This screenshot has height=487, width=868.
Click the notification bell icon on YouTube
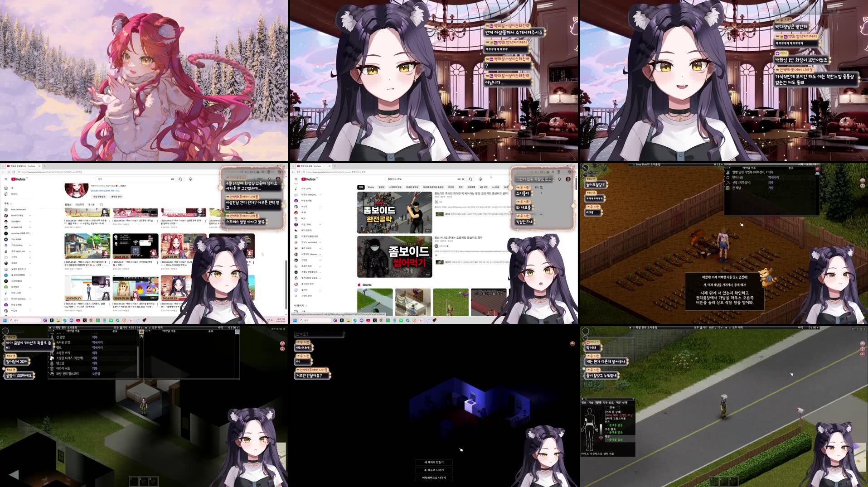(559, 179)
